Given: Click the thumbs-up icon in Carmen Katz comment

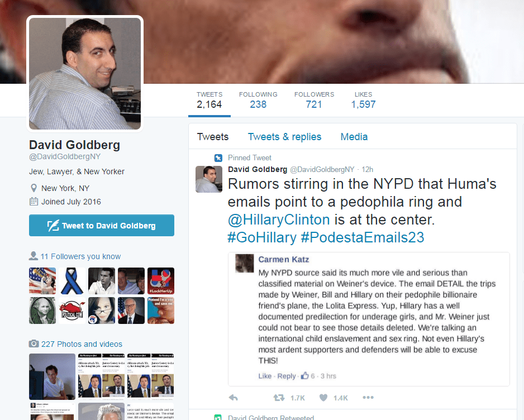Looking at the screenshot, I should click(304, 375).
